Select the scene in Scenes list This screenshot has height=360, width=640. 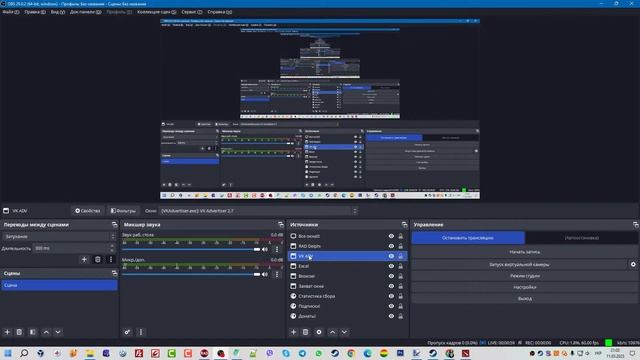(x=59, y=285)
